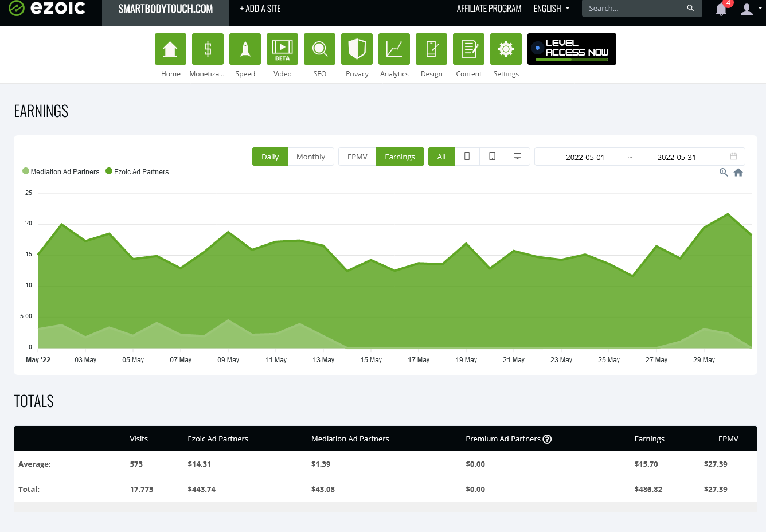Click the Level Access Now banner
Screen dimensions: 766x532
(572, 49)
